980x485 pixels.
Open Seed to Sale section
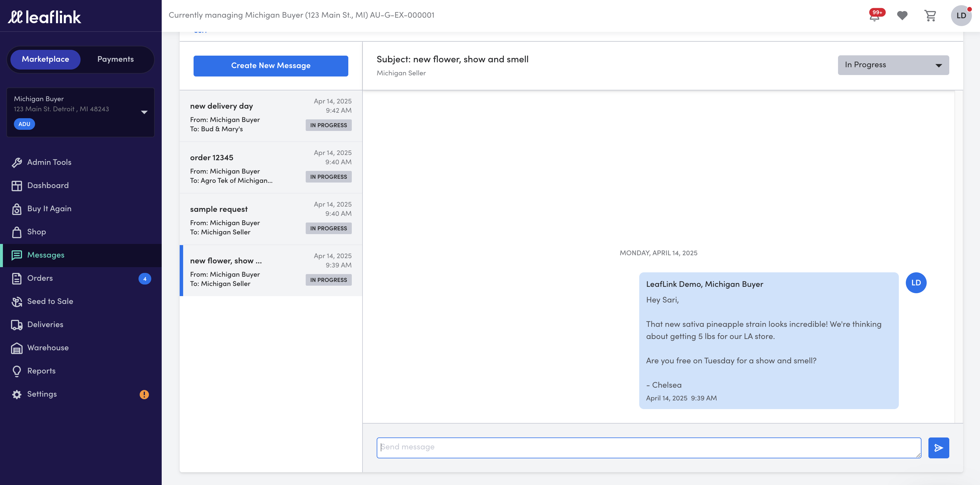click(x=81, y=302)
